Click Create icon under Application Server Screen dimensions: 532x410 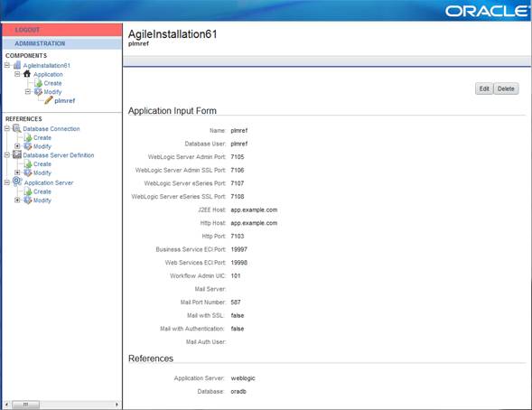coord(28,191)
